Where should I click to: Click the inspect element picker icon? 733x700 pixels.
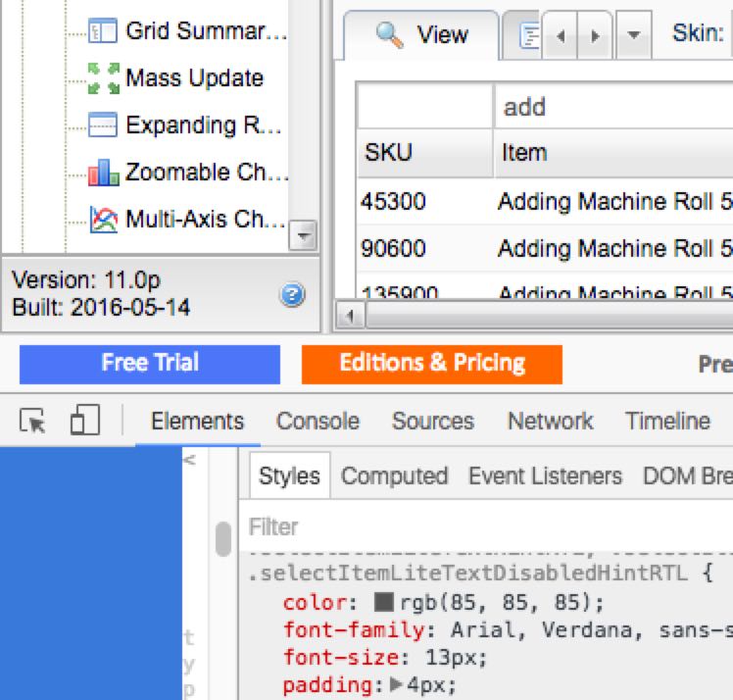pyautogui.click(x=32, y=422)
